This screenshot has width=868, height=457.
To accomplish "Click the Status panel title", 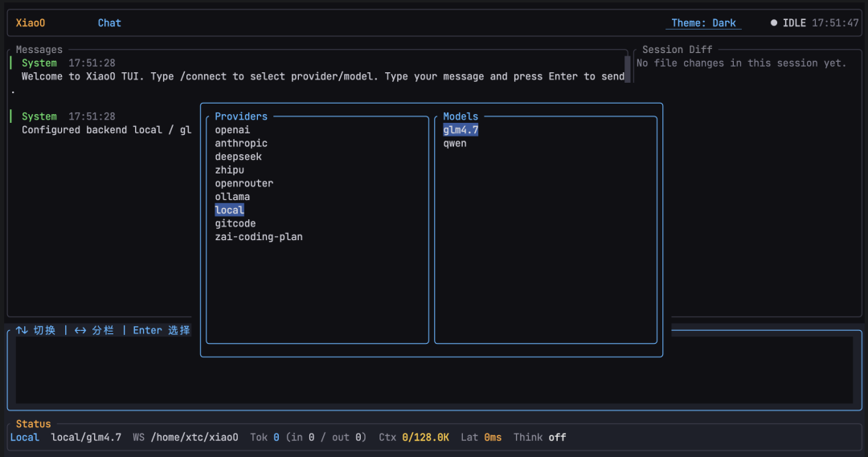I will coord(33,424).
